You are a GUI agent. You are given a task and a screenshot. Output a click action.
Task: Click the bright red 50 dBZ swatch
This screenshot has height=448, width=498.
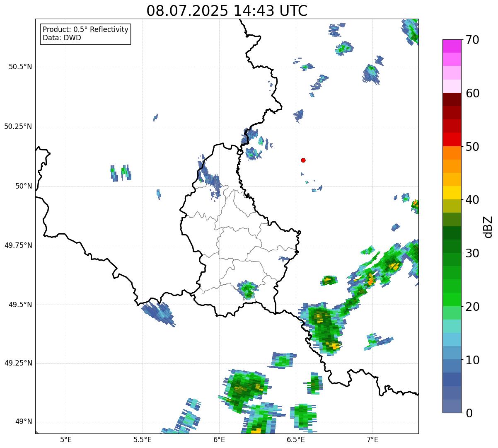pyautogui.click(x=452, y=140)
